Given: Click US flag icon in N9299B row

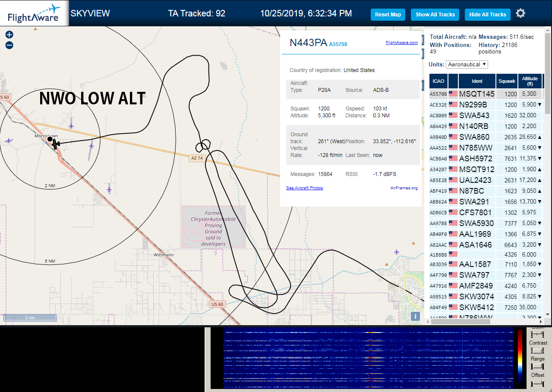Looking at the screenshot, I should click(x=453, y=104).
